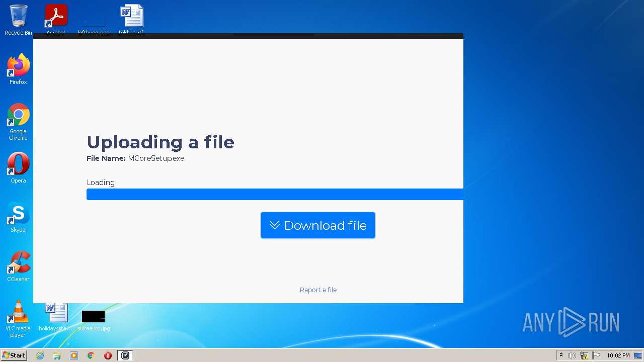Screen dimensions: 644x362
Task: Open the Acrobat desktop shortcut
Action: (56, 19)
